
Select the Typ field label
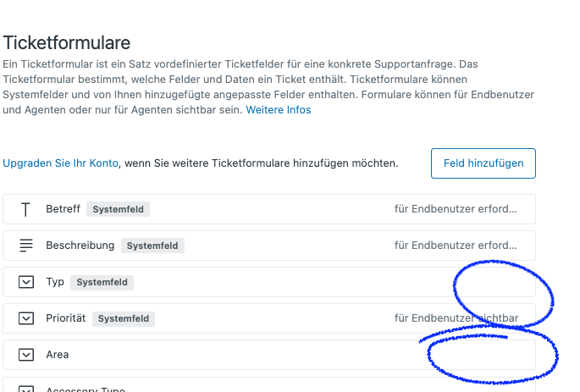pos(55,282)
